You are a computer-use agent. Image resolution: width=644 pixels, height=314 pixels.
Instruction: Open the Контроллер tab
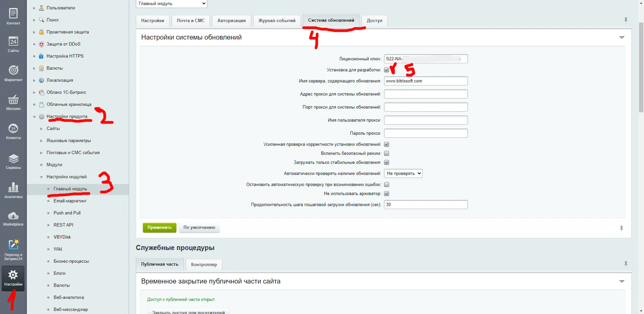(204, 264)
